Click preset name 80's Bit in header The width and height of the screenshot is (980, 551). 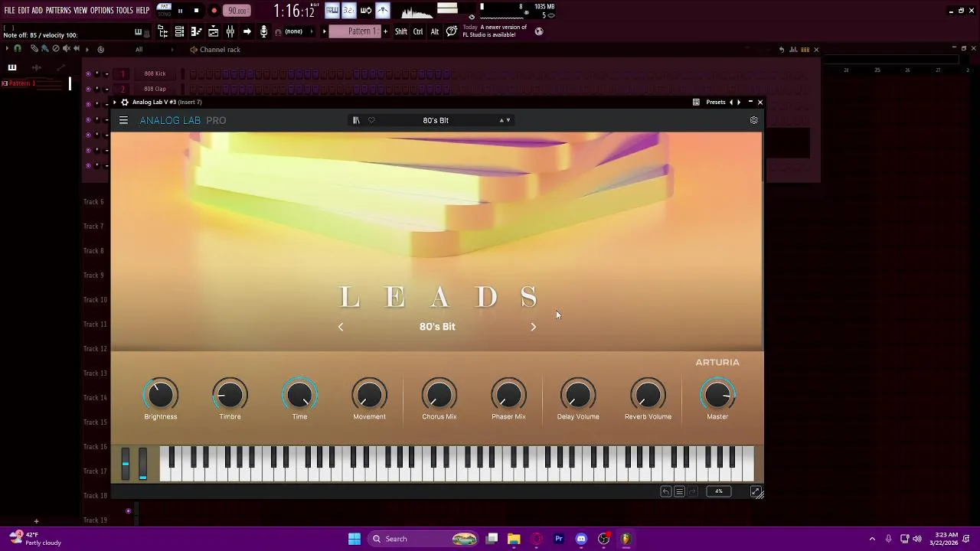(x=436, y=120)
